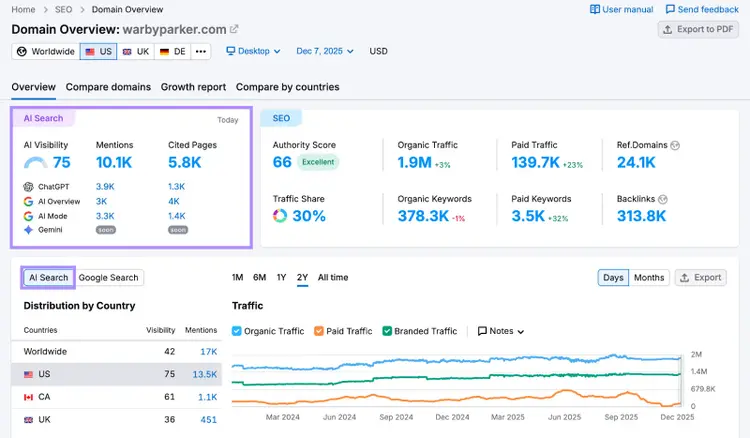Screen dimensions: 750x438
Task: Open Backlinks value 313.8K
Action: tap(641, 216)
